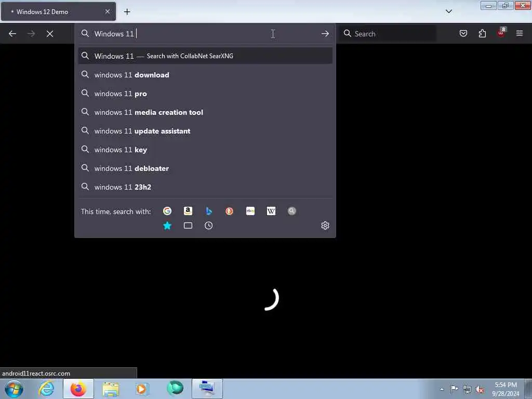The height and width of the screenshot is (399, 532).
Task: Search this time with Wikipedia
Action: 271,211
